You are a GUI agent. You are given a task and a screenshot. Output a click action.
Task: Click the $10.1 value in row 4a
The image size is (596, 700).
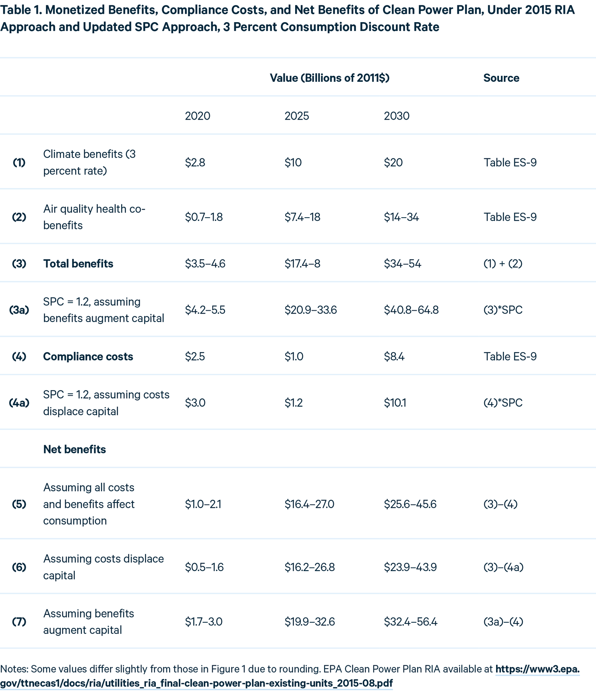point(395,403)
